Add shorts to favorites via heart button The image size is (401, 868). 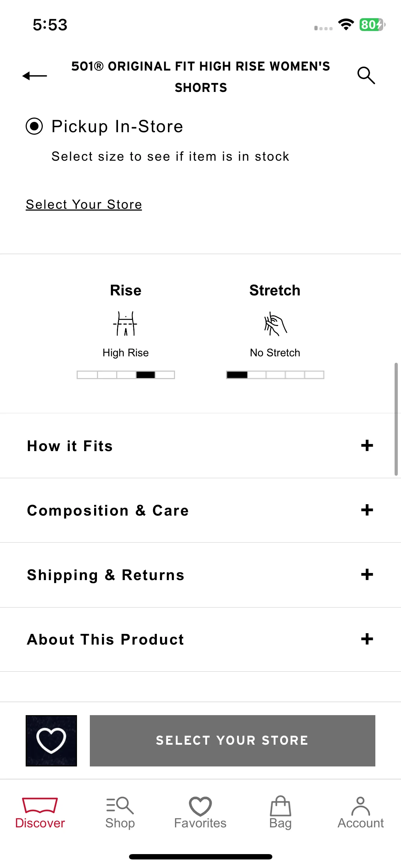[51, 740]
